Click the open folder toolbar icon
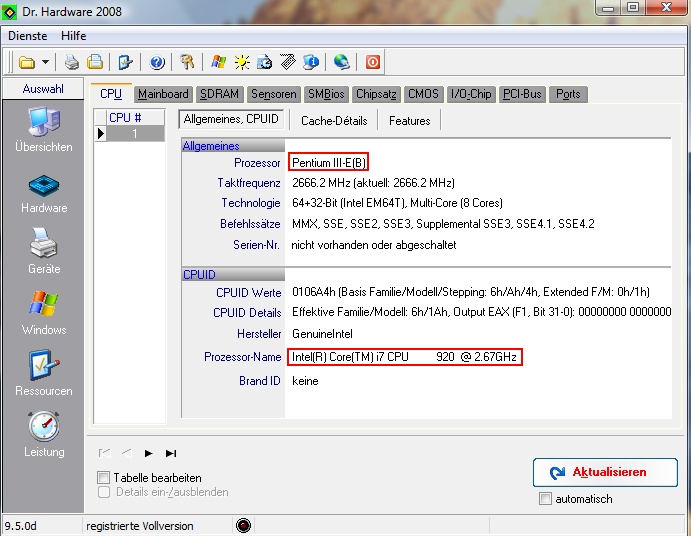The width and height of the screenshot is (691, 536). coord(27,62)
